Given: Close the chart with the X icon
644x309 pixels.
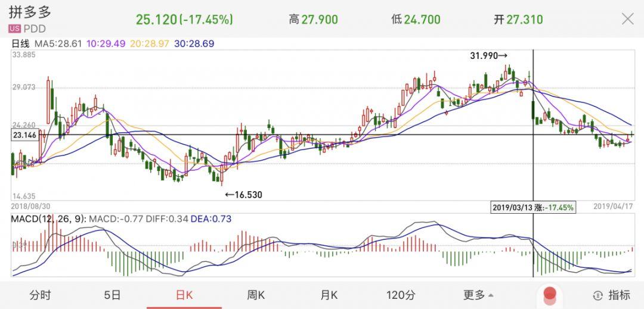Looking at the screenshot, I should [627, 19].
